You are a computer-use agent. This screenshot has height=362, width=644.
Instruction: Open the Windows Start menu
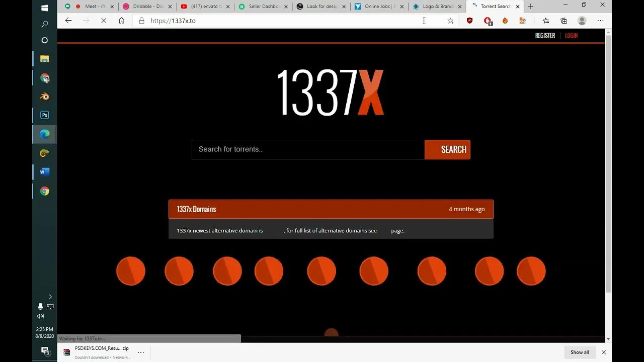pos(44,8)
